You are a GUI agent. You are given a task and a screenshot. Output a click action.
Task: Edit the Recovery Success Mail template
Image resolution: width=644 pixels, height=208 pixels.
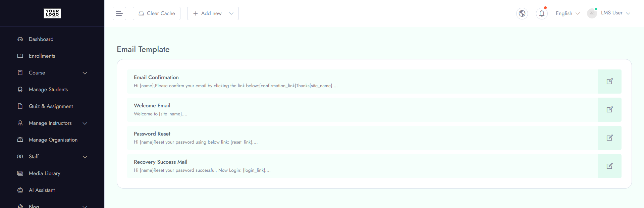pos(610,166)
